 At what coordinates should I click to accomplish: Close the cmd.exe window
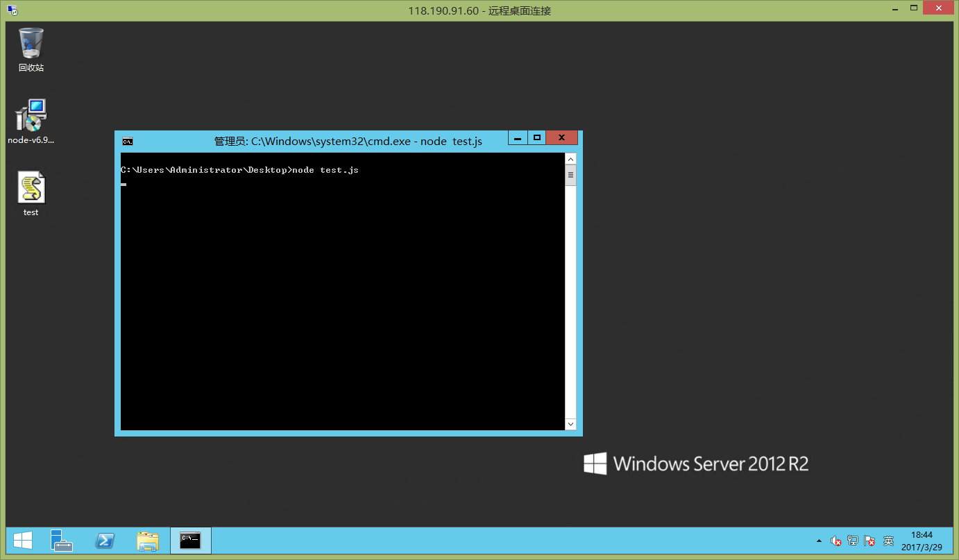point(561,137)
